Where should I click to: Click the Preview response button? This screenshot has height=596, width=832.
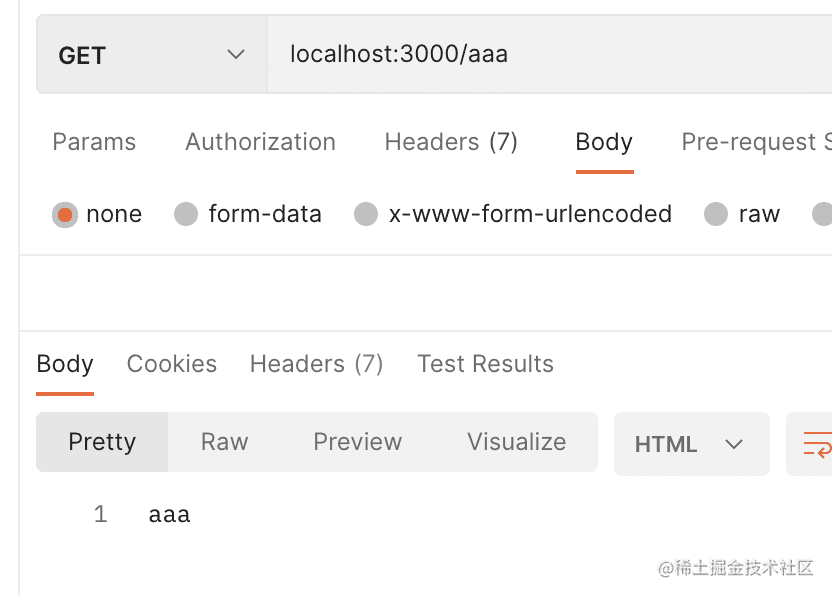(357, 442)
